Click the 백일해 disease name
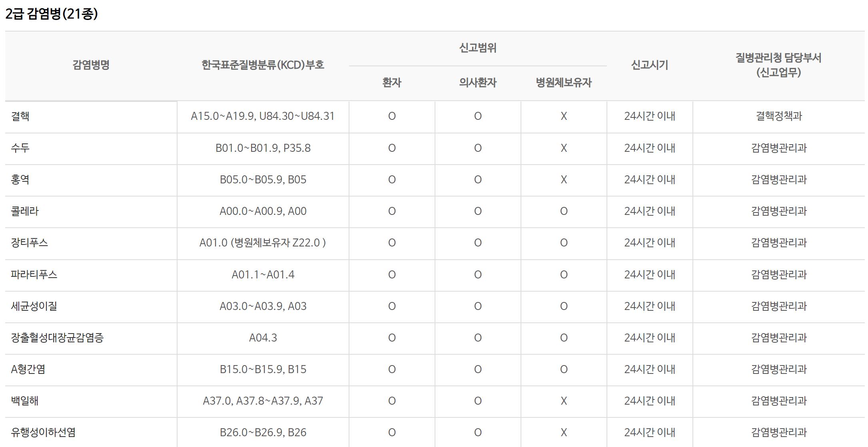 (25, 401)
